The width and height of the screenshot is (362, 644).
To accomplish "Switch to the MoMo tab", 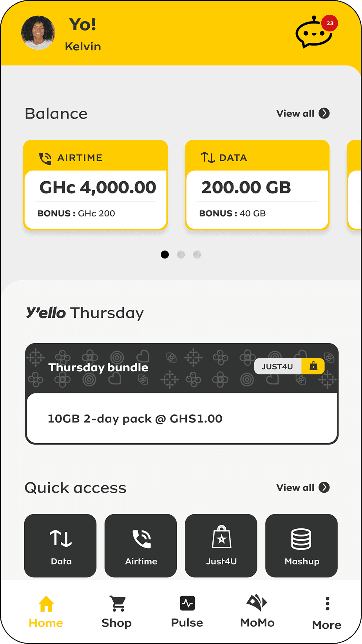I will tap(257, 611).
